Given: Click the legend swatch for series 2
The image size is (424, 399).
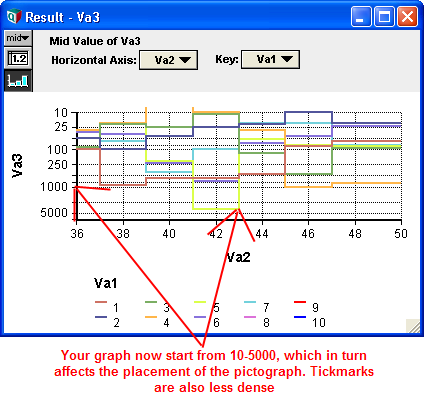Looking at the screenshot, I should coord(101,317).
